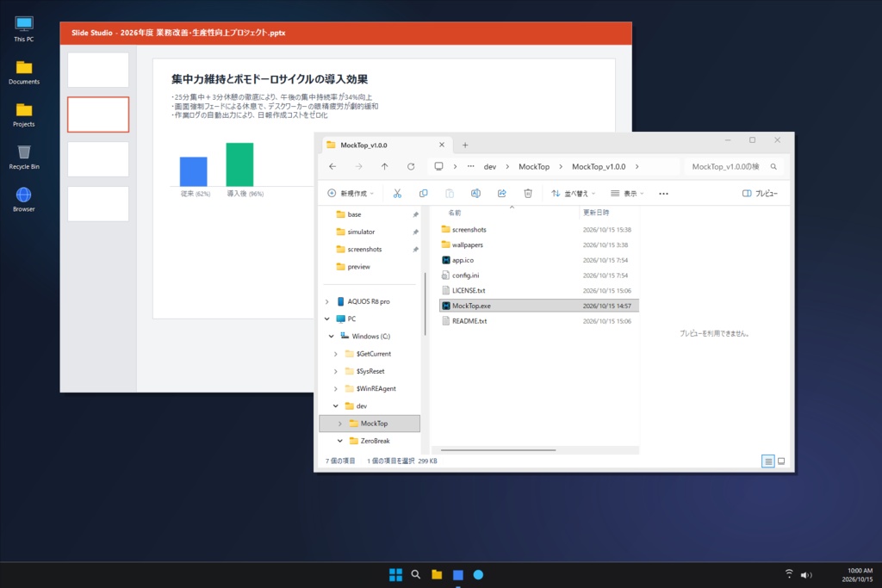Click the taskbar search icon
The height and width of the screenshot is (588, 882).
[x=416, y=574]
